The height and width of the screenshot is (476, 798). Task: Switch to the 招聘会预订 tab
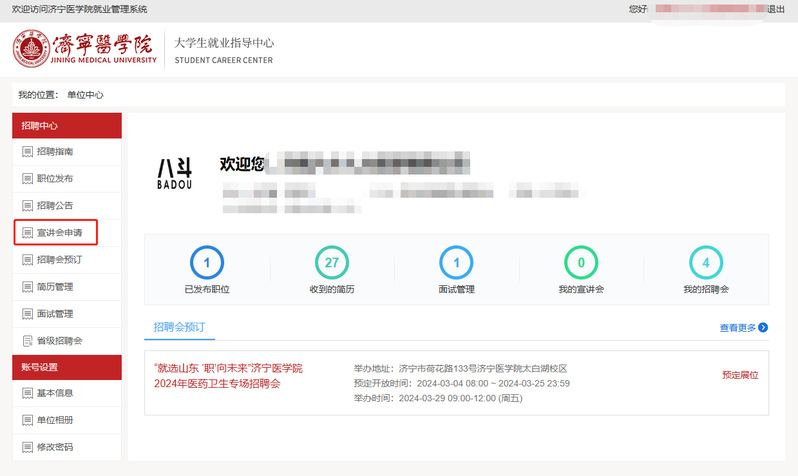(180, 327)
